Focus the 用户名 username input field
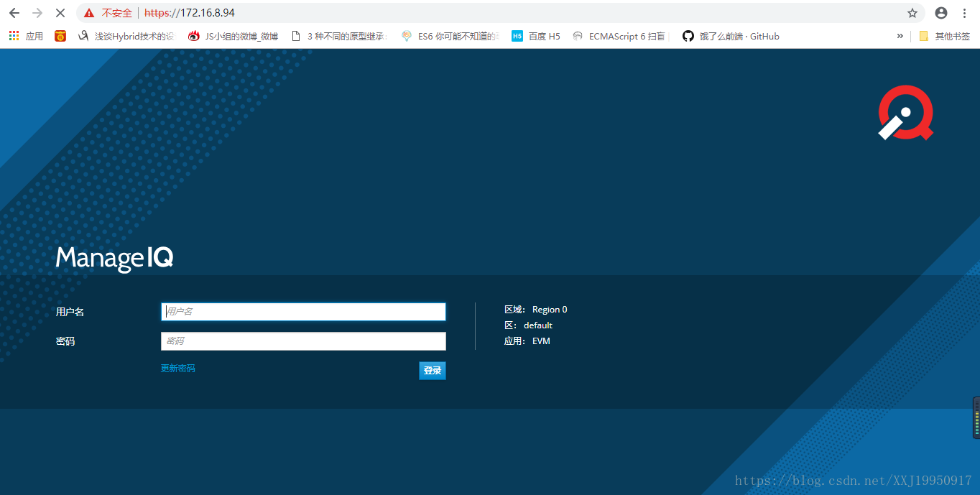 point(303,312)
